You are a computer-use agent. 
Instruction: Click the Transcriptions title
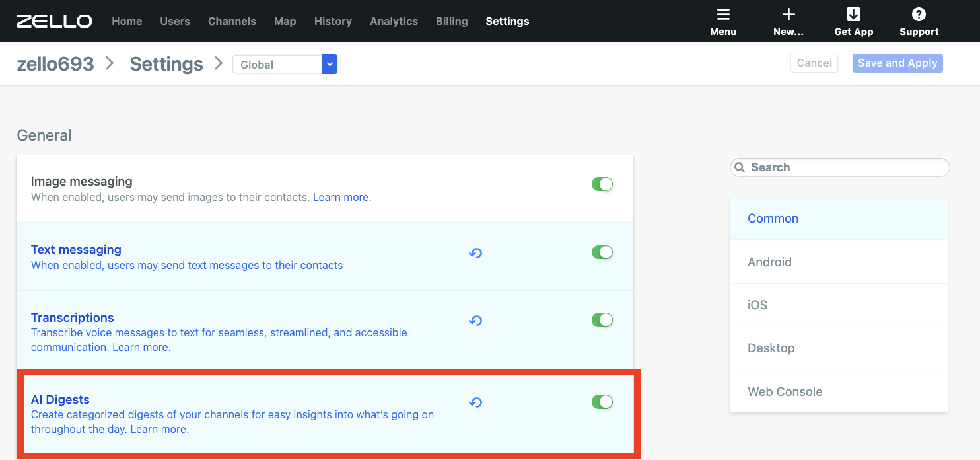[x=73, y=317]
